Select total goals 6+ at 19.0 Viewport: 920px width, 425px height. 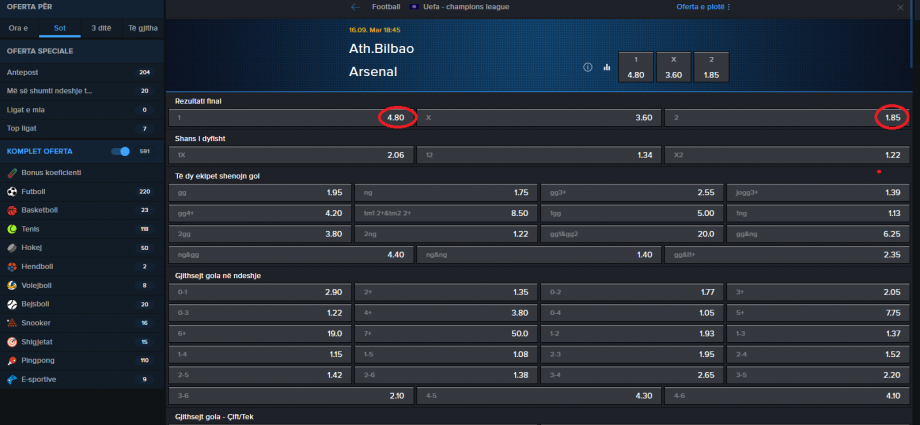260,333
